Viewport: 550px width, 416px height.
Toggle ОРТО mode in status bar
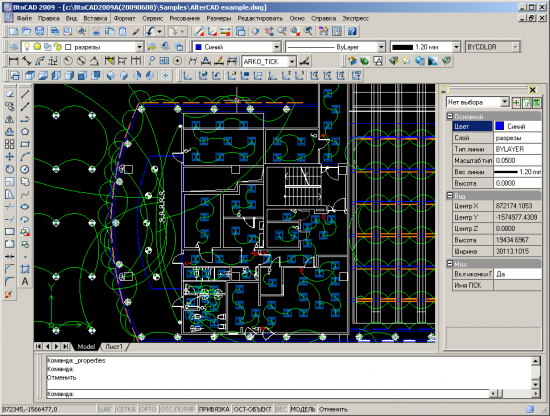pyautogui.click(x=148, y=409)
